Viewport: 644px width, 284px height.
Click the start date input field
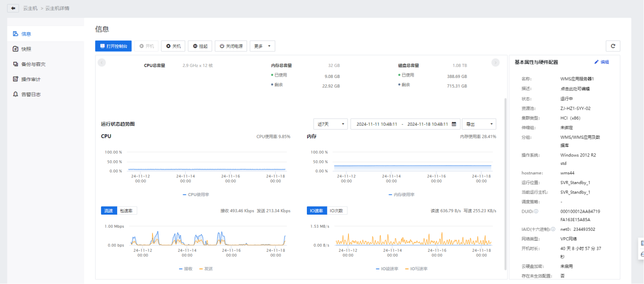[x=377, y=124]
